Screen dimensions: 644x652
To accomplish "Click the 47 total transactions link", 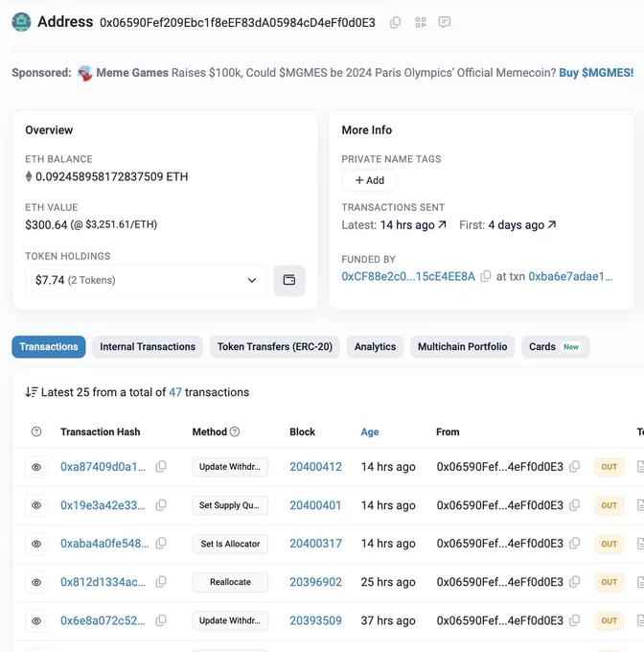I will click(x=175, y=392).
